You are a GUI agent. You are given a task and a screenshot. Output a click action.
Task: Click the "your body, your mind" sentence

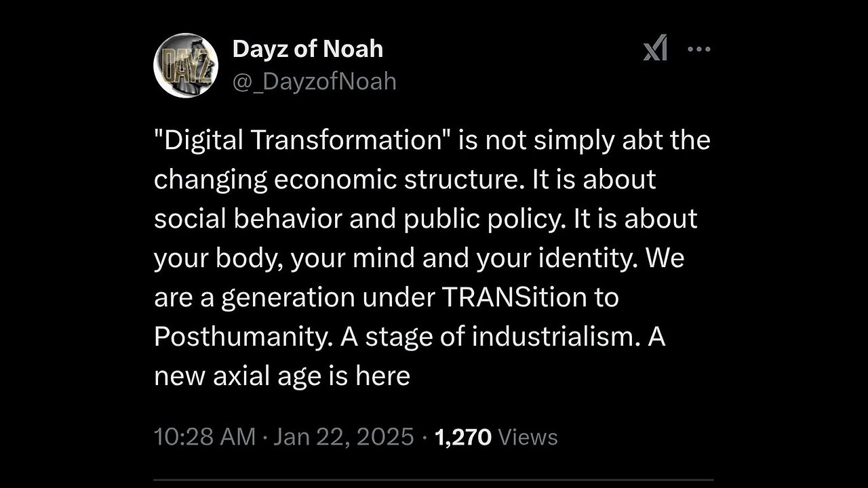285,258
